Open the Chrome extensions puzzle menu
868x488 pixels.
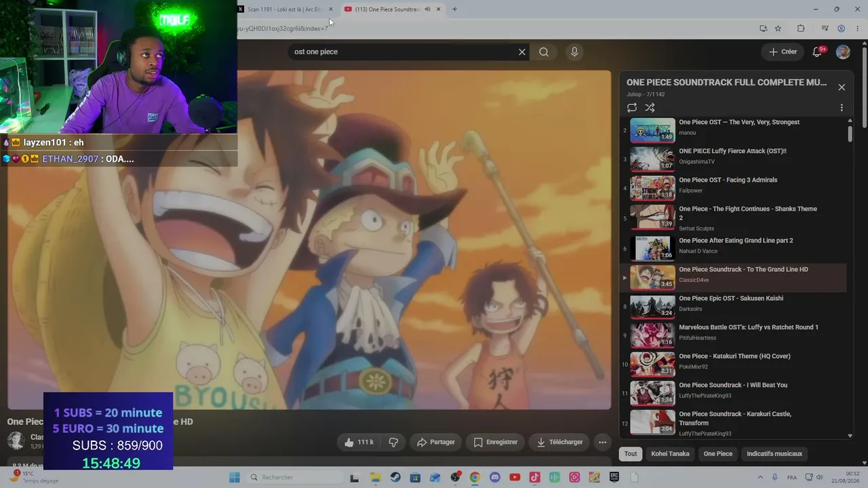[801, 28]
